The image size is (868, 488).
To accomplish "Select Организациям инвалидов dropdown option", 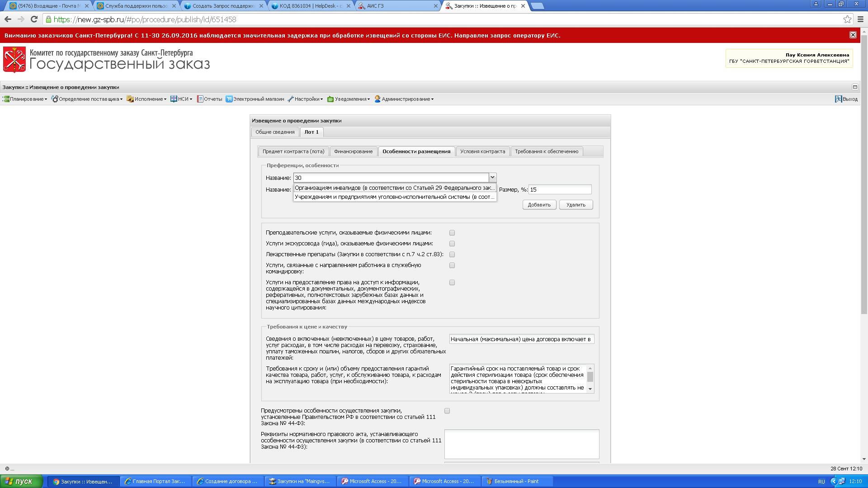I will (x=394, y=188).
